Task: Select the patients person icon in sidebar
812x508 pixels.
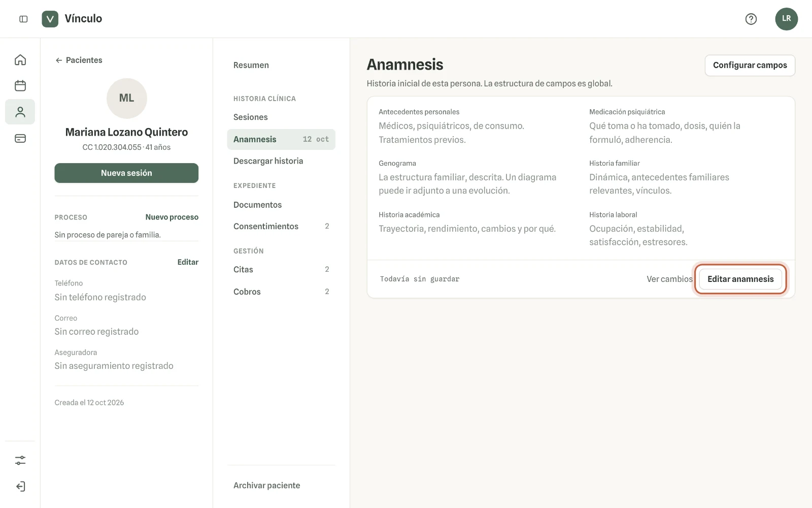Action: [x=20, y=112]
